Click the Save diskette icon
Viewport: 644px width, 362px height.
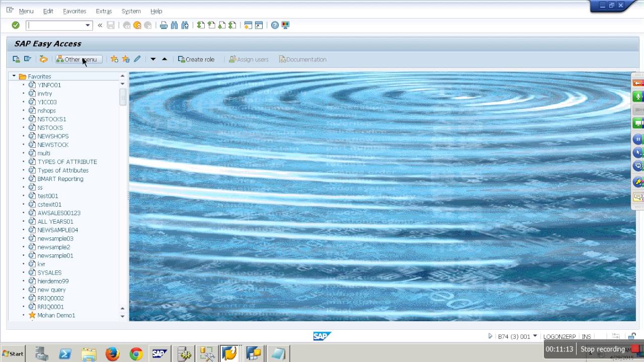coord(111,25)
